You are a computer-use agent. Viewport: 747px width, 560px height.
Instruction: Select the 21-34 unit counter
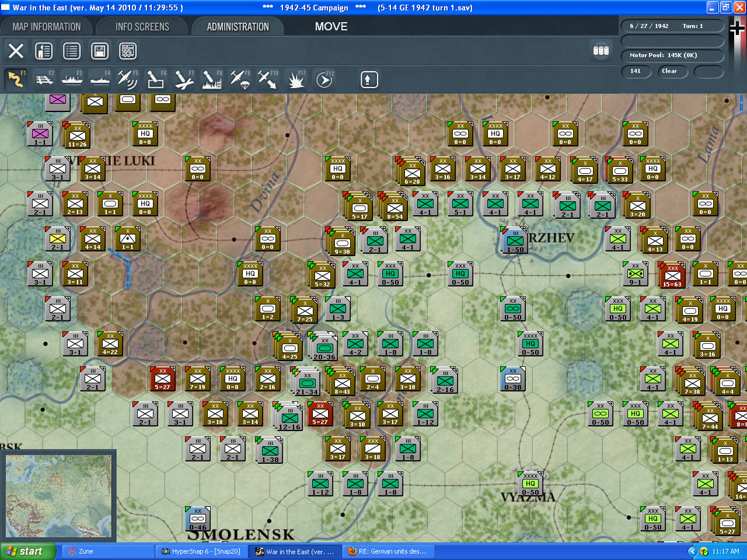tap(306, 381)
